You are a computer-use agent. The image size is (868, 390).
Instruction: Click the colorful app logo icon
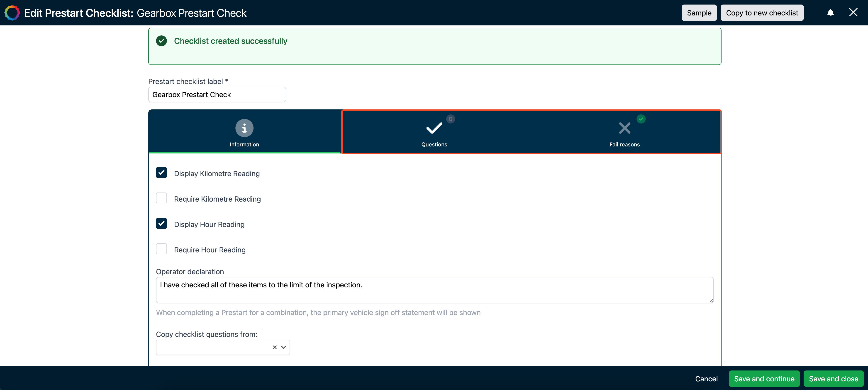click(12, 13)
